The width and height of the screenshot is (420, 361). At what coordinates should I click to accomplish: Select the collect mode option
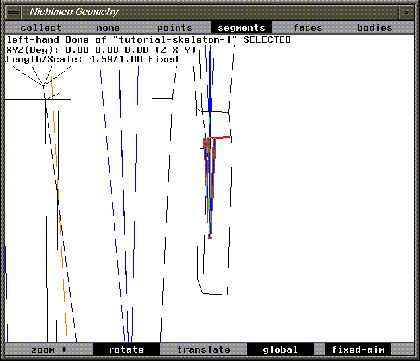coord(41,27)
